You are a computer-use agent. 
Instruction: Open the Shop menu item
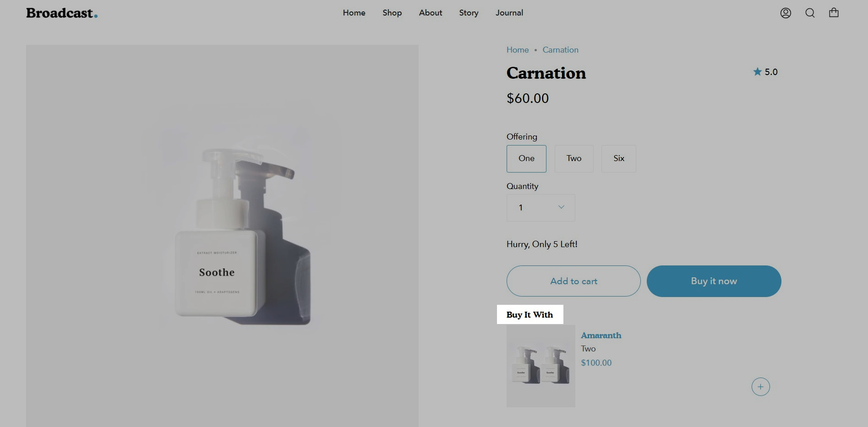coord(392,13)
